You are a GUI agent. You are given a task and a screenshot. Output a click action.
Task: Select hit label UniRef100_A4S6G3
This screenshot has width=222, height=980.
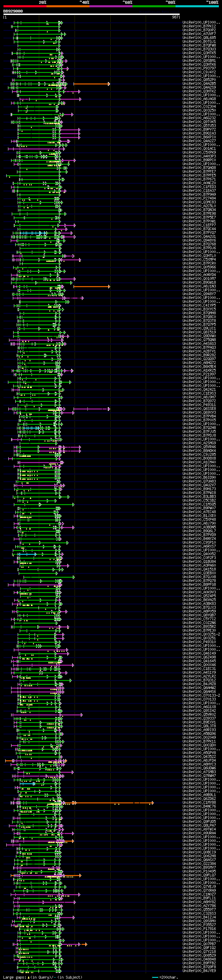tap(199, 344)
